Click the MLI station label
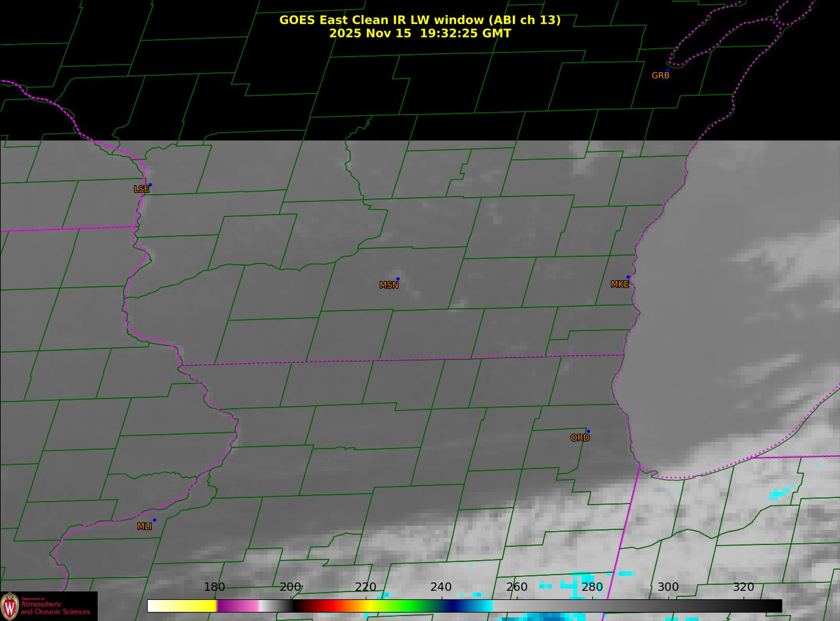 [x=145, y=526]
